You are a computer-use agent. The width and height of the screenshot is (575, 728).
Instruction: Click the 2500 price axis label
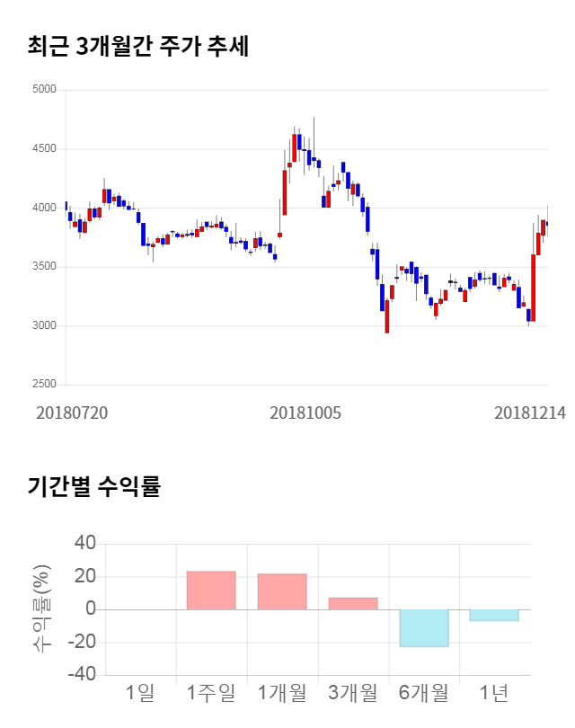pyautogui.click(x=43, y=385)
